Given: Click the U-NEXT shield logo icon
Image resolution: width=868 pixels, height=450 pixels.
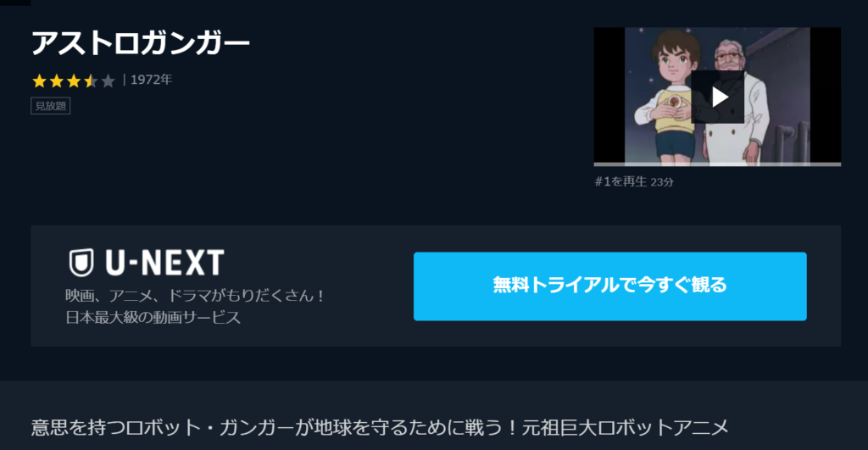Looking at the screenshot, I should tap(81, 263).
